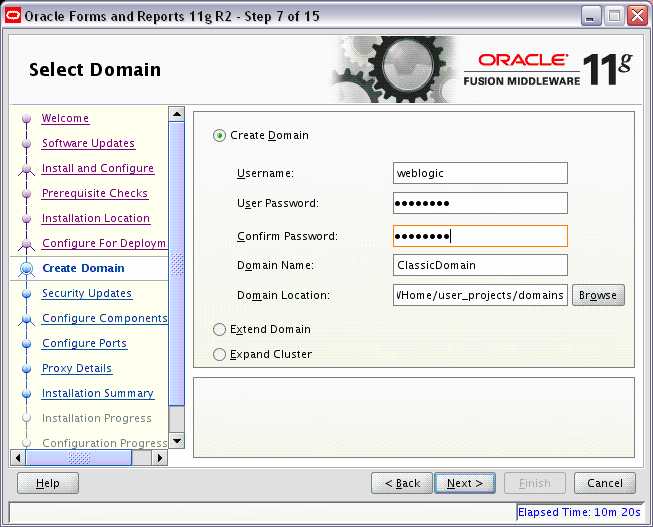Click the Installation Summary bullet icon
The height and width of the screenshot is (527, 653).
tap(27, 394)
